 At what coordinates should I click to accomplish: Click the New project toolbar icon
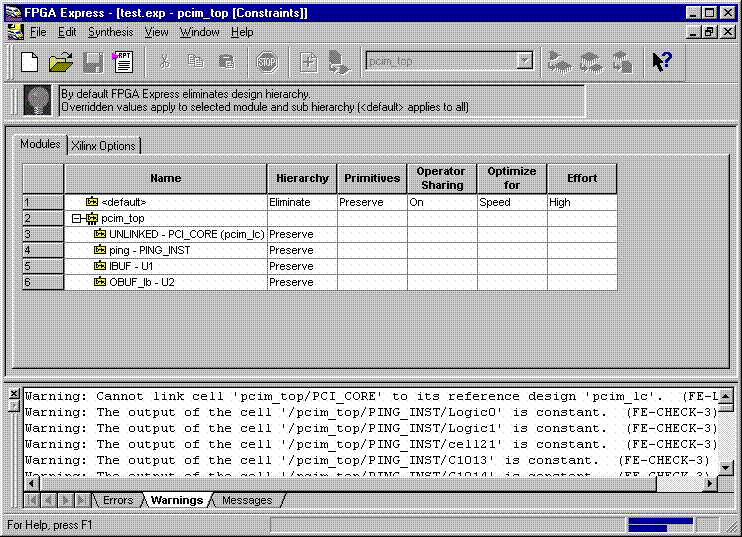tap(30, 62)
